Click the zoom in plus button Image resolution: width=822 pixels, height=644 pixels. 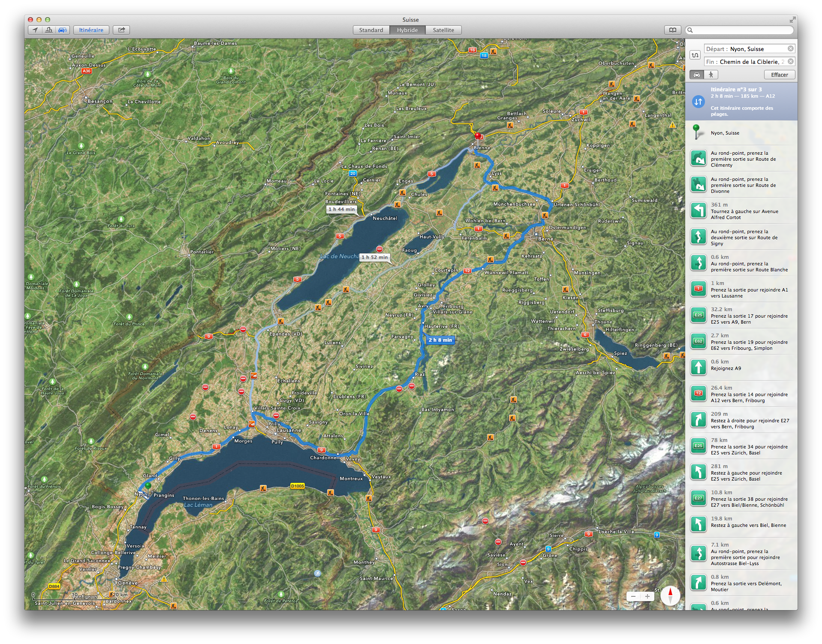click(647, 596)
